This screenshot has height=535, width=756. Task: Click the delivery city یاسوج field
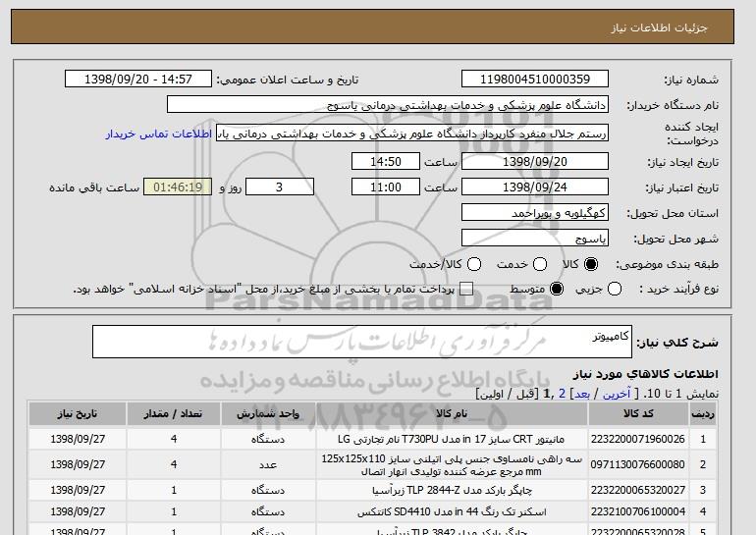click(535, 239)
